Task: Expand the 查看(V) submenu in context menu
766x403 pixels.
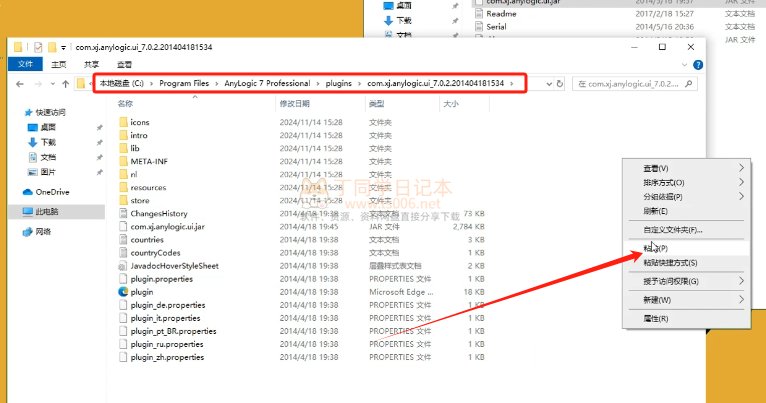Action: click(741, 168)
